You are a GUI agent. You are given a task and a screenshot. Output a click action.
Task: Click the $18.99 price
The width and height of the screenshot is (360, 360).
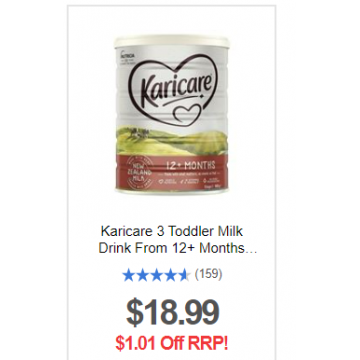click(173, 313)
